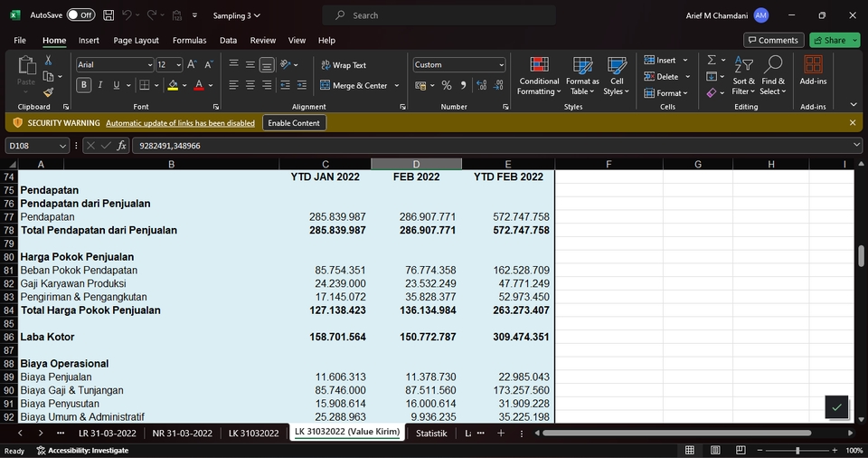Screen dimensions: 868x458
Task: Toggle Align Left button
Action: [233, 85]
